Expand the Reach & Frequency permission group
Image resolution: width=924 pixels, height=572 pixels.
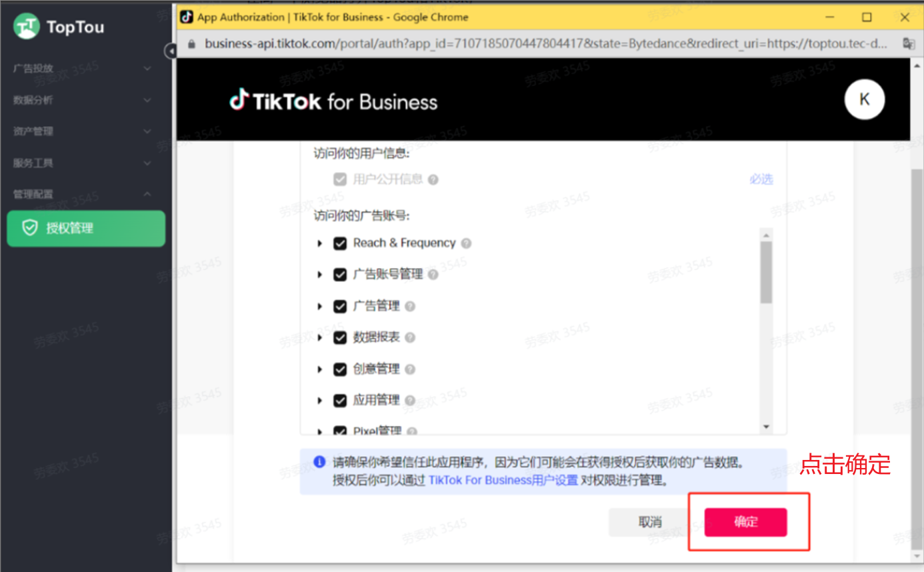(x=320, y=243)
